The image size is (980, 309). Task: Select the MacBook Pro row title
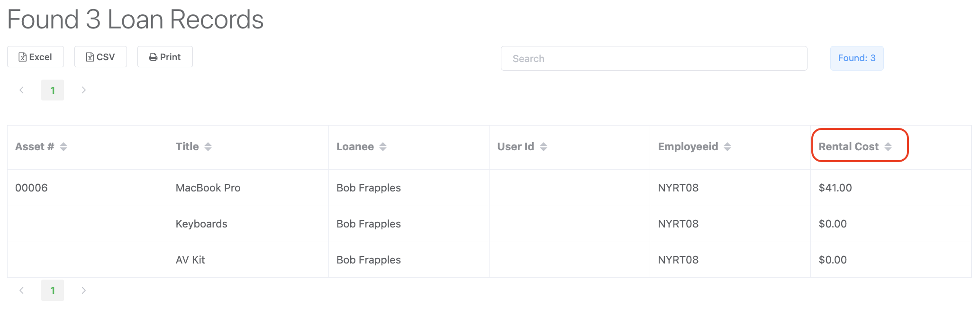[208, 188]
